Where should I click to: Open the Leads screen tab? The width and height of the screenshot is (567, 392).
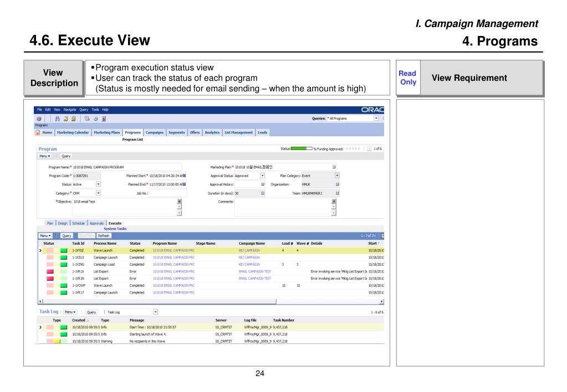[x=263, y=132]
